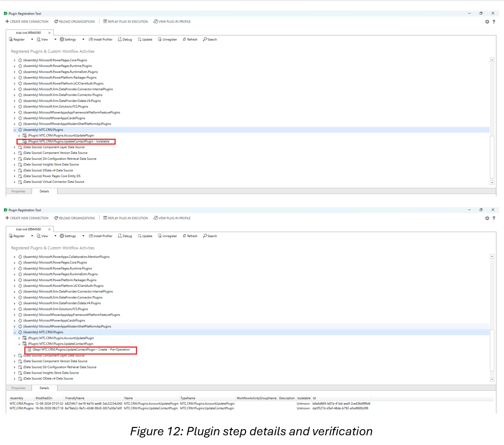Click Create New Connection in the lower window
Image resolution: width=504 pixels, height=445 pixels.
click(27, 218)
